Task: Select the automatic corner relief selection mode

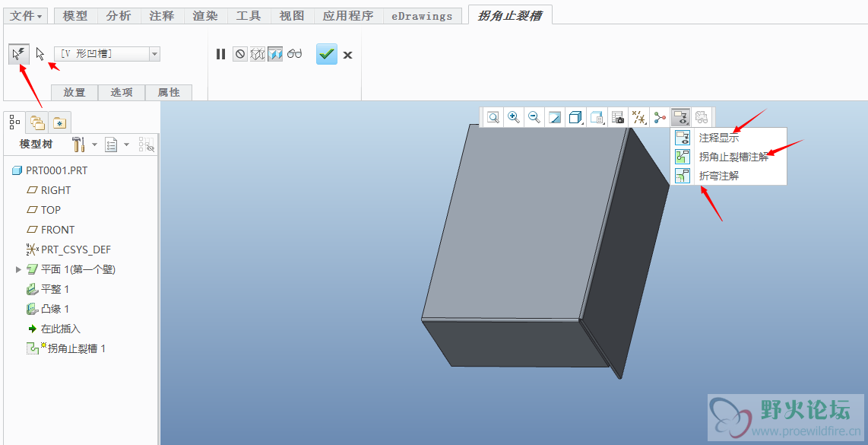Action: (19, 54)
